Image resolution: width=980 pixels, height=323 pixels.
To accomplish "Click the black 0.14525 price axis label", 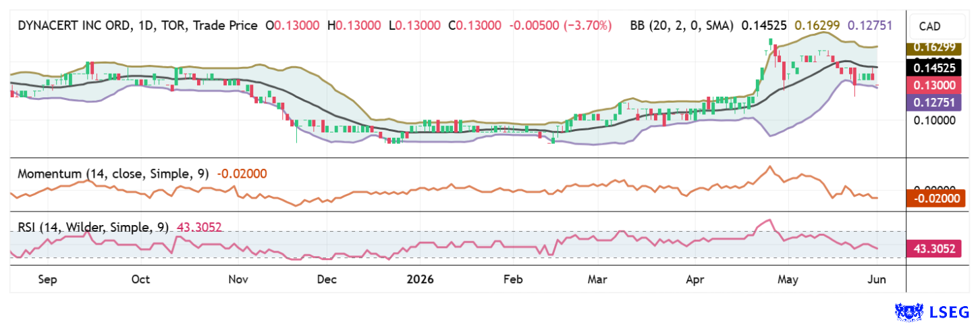I will click(x=935, y=68).
